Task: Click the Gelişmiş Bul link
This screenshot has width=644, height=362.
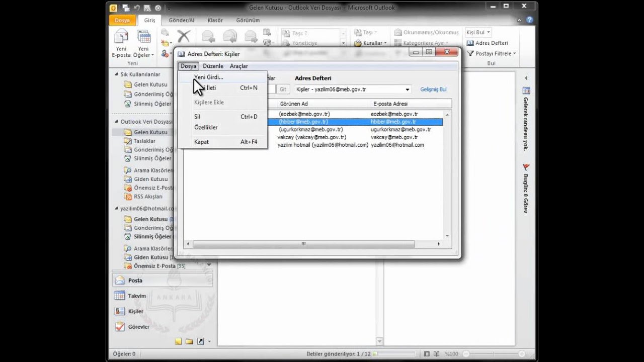Action: 433,89
